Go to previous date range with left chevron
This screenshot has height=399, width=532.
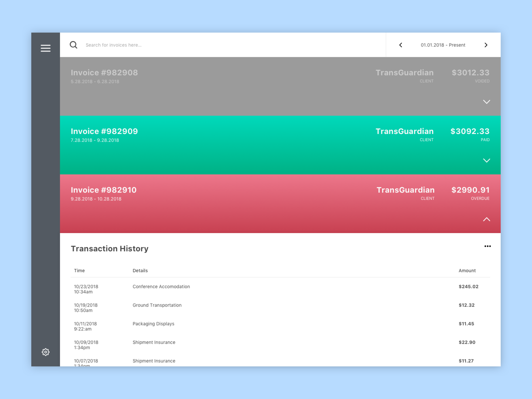[401, 45]
